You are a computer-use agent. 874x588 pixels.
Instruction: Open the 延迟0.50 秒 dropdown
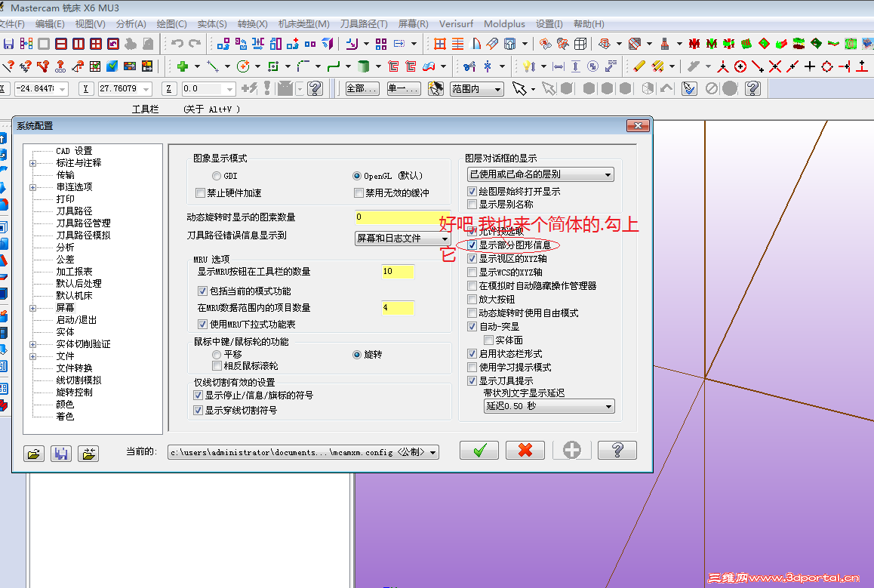pos(549,406)
